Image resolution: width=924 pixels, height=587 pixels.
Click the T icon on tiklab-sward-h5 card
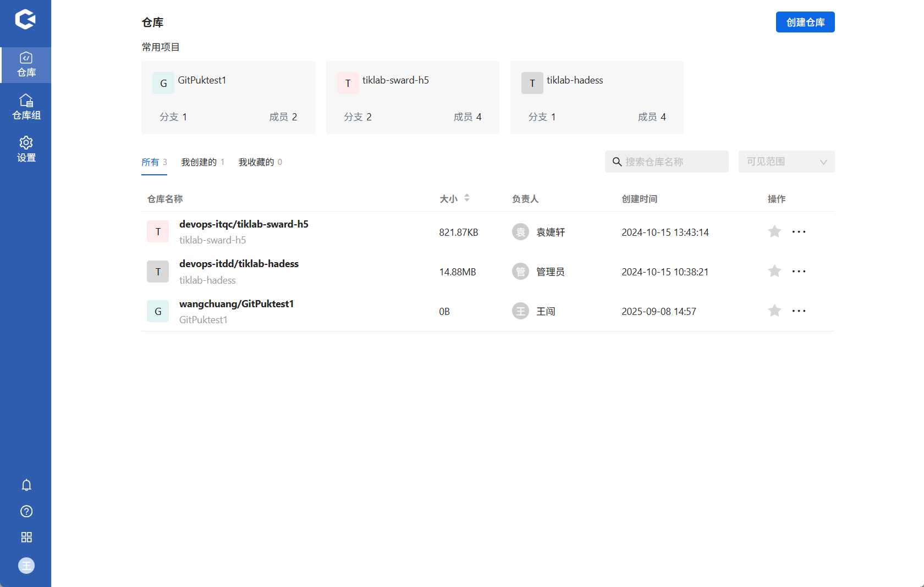tap(348, 83)
